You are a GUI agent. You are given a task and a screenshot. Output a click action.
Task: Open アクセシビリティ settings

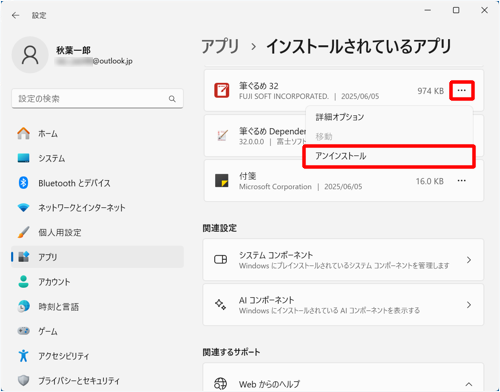(x=97, y=356)
